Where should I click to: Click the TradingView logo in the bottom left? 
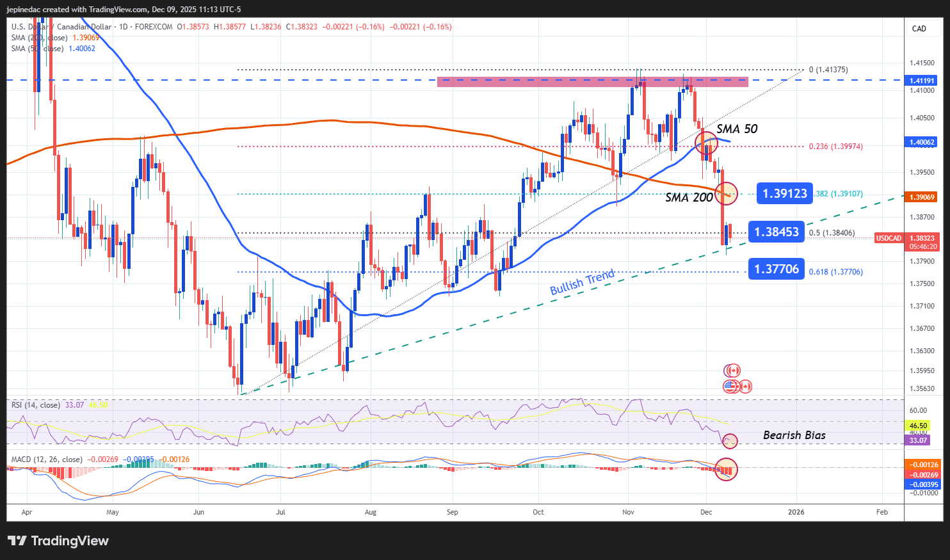58,541
